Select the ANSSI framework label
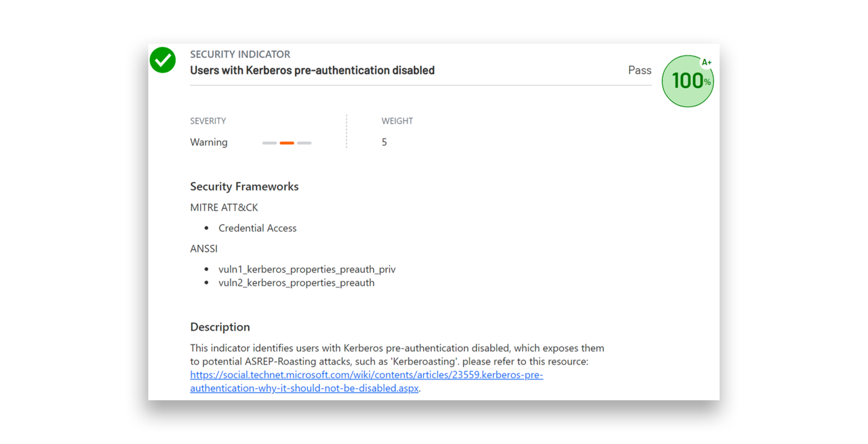The image size is (868, 444). (204, 249)
